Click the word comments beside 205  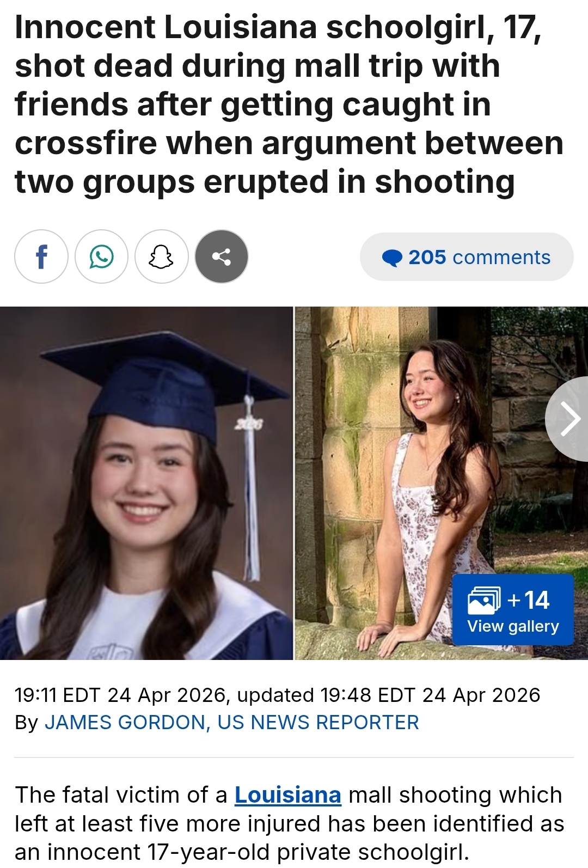pos(501,258)
